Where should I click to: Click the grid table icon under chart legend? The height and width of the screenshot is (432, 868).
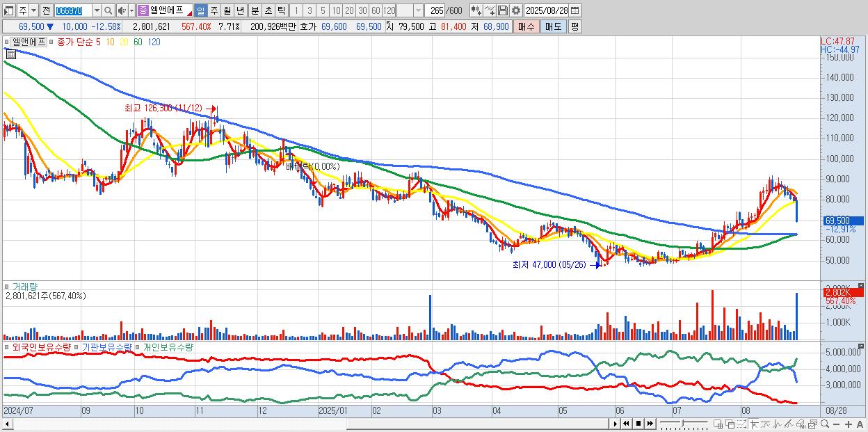(10, 53)
